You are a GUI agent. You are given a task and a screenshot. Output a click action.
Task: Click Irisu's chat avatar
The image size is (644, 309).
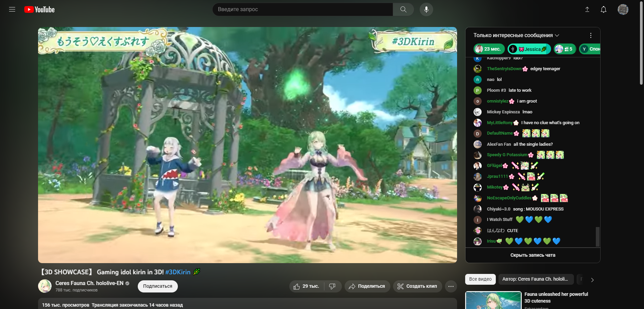tap(478, 242)
